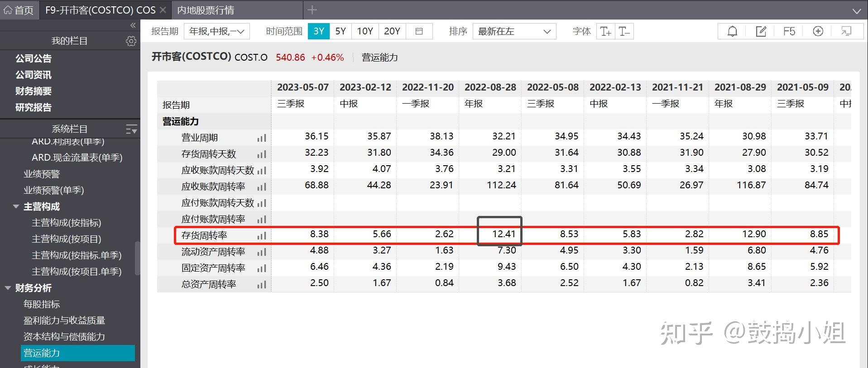868x368 pixels.
Task: Show chart for 固定资产周转率 row
Action: coord(262,268)
